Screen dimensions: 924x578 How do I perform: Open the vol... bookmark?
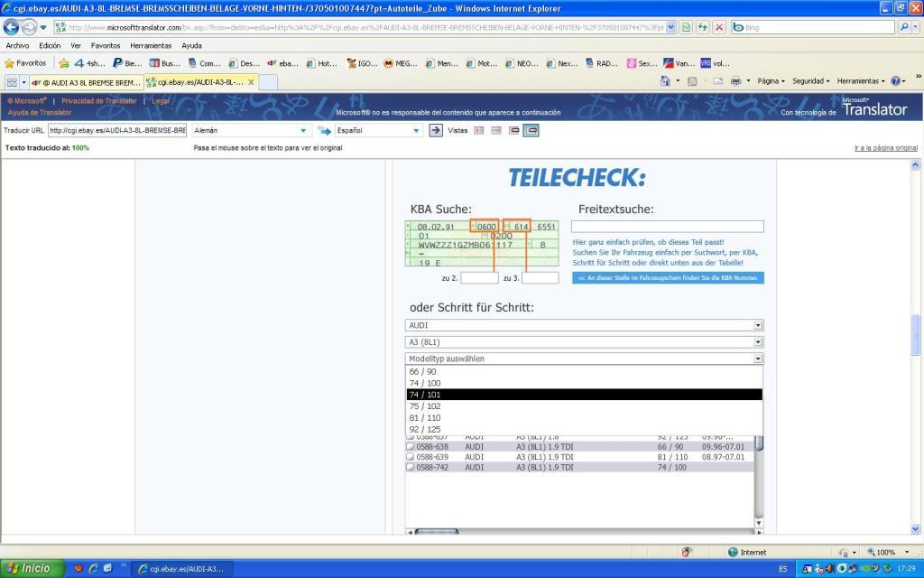coord(715,63)
